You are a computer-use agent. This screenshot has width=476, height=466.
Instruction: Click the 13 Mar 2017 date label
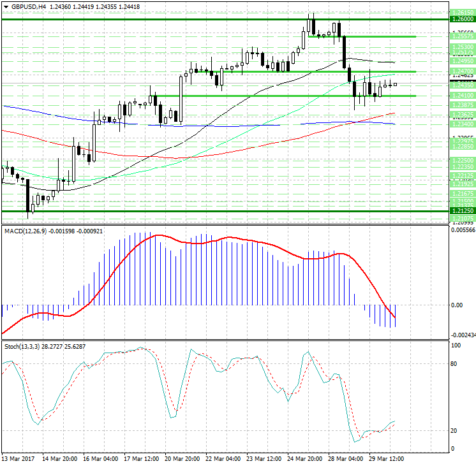tap(18, 459)
